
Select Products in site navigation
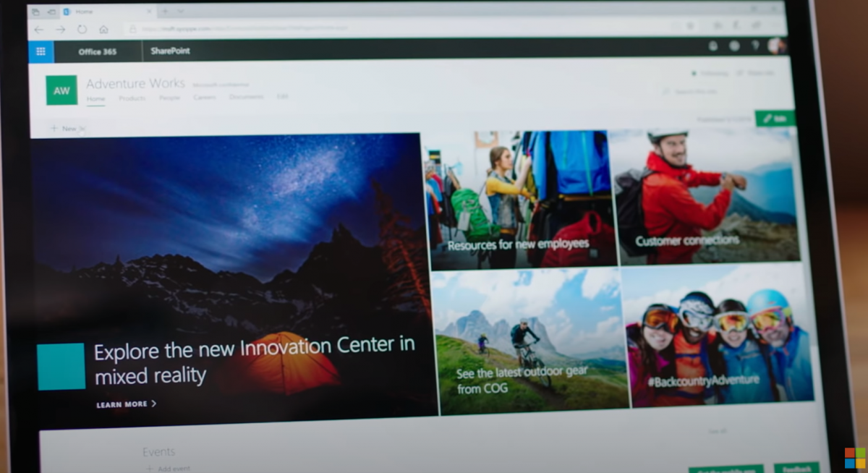[x=132, y=98]
